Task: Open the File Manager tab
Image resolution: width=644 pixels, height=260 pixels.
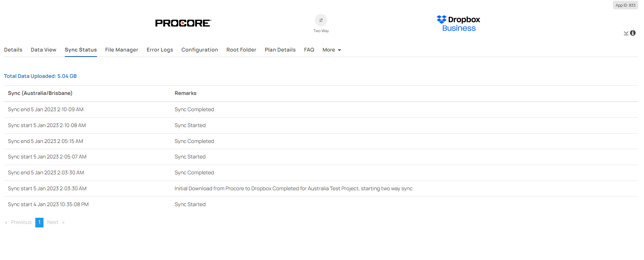Action: (122, 50)
